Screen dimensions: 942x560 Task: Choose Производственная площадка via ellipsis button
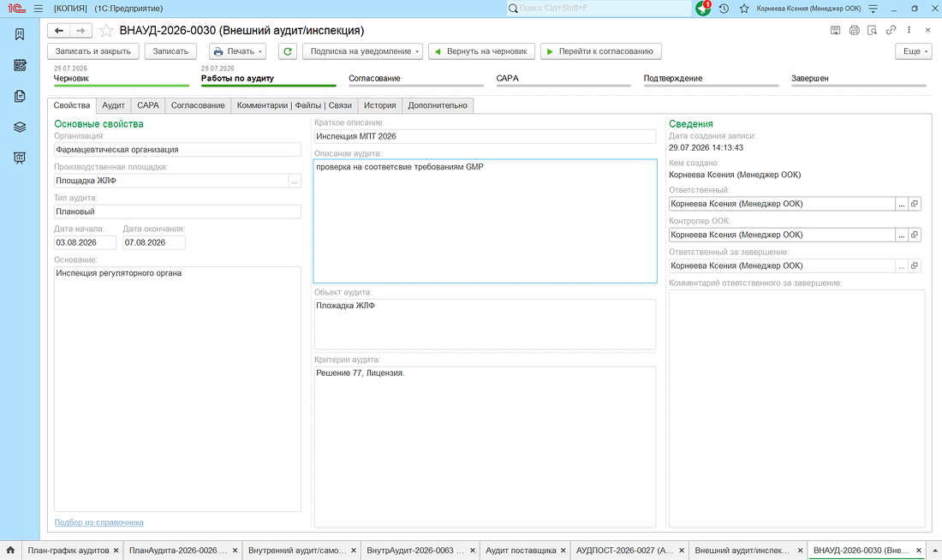coord(295,181)
